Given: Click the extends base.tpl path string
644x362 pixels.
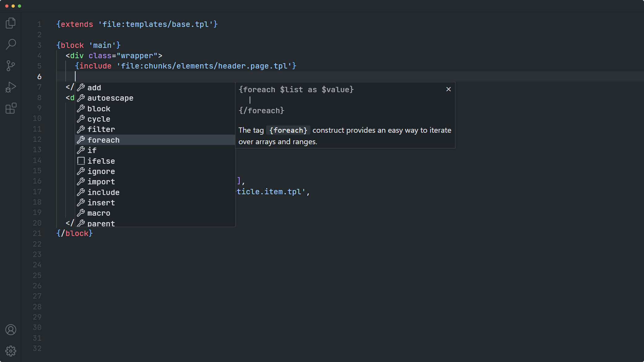Looking at the screenshot, I should tap(156, 24).
